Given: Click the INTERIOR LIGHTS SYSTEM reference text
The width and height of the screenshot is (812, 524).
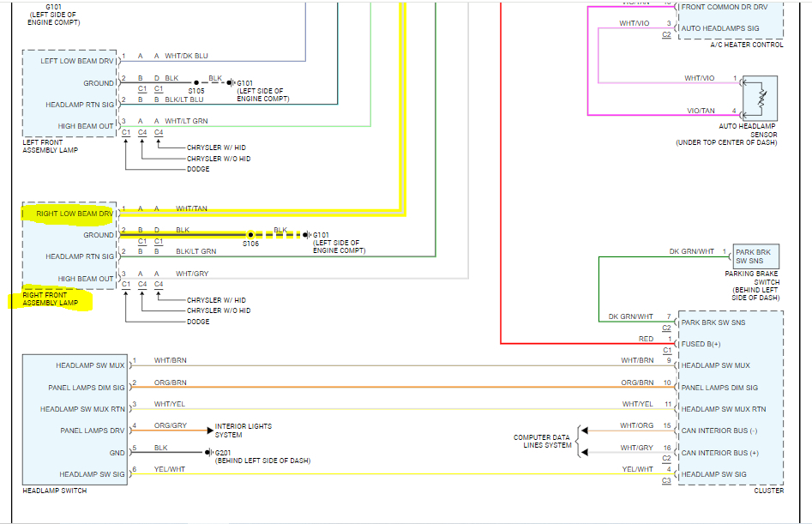Looking at the screenshot, I should 244,431.
